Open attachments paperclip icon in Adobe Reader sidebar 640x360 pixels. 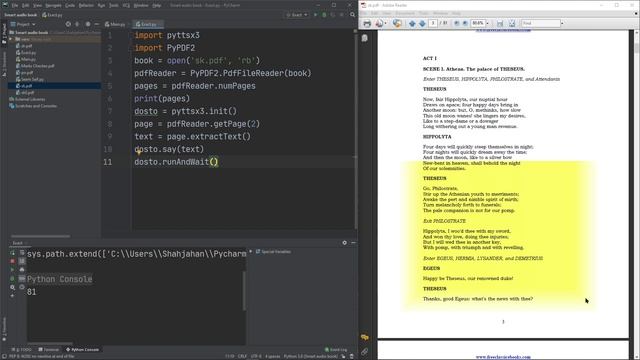click(364, 351)
